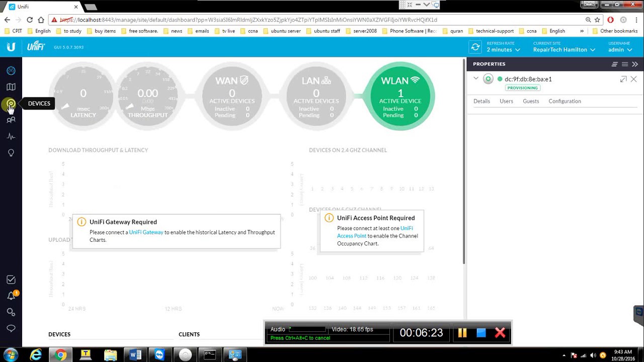644x362 pixels.
Task: Open the Dashboard sidebar icon
Action: click(x=11, y=71)
